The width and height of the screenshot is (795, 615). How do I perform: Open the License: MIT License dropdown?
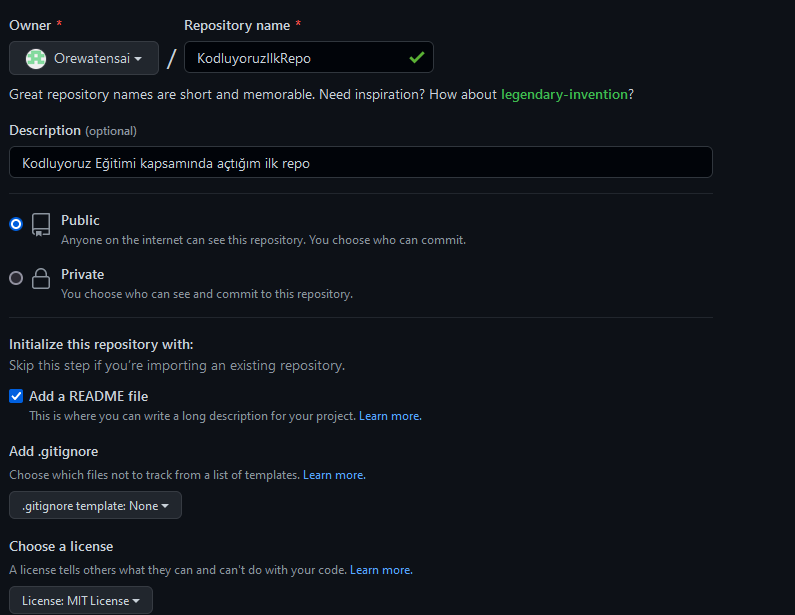tap(81, 600)
